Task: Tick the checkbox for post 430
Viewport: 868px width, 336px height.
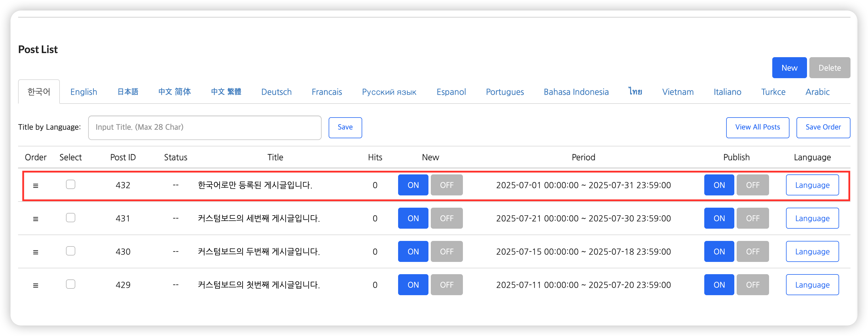Action: (70, 251)
